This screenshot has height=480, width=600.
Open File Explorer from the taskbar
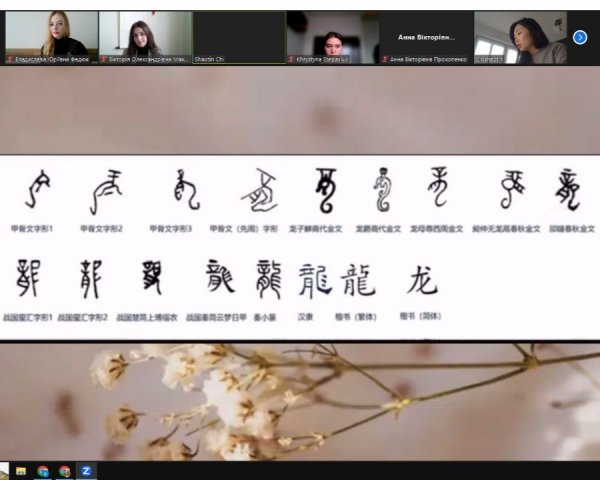[x=21, y=471]
